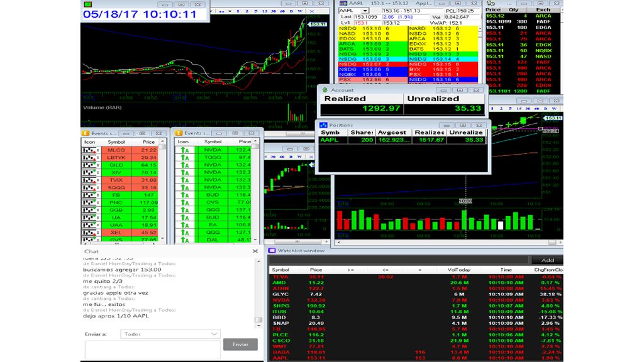Click right AAPL chart horizontal scrollbar left arrow
The height and width of the screenshot is (362, 644).
pyautogui.click(x=339, y=243)
